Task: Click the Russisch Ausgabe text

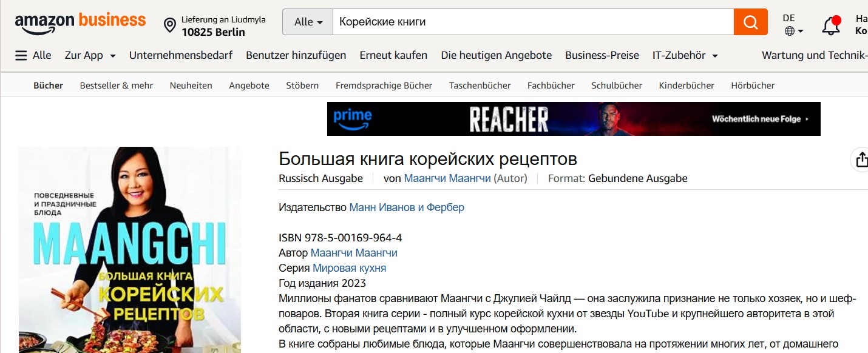Action: [320, 178]
